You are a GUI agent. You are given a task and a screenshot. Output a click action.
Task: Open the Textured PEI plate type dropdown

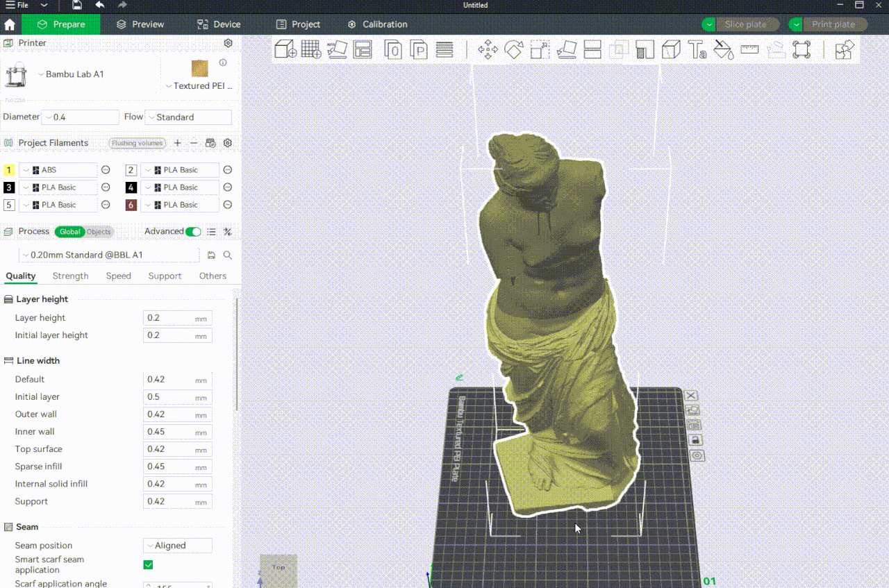pyautogui.click(x=201, y=86)
